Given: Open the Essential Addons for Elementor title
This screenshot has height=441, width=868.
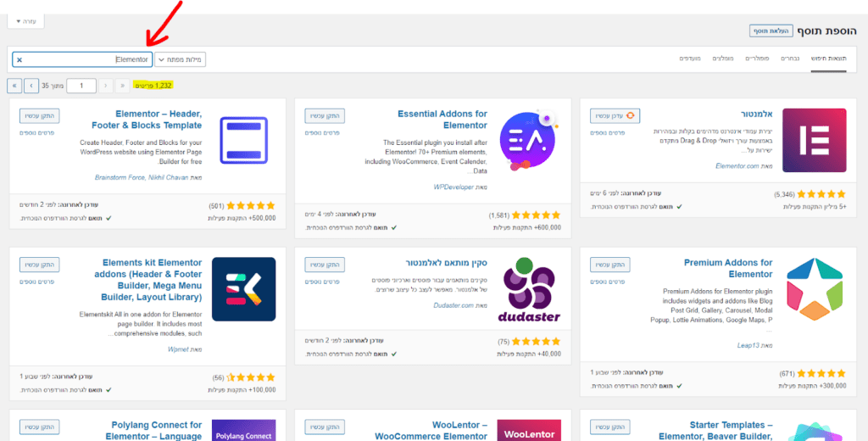Looking at the screenshot, I should click(x=442, y=120).
